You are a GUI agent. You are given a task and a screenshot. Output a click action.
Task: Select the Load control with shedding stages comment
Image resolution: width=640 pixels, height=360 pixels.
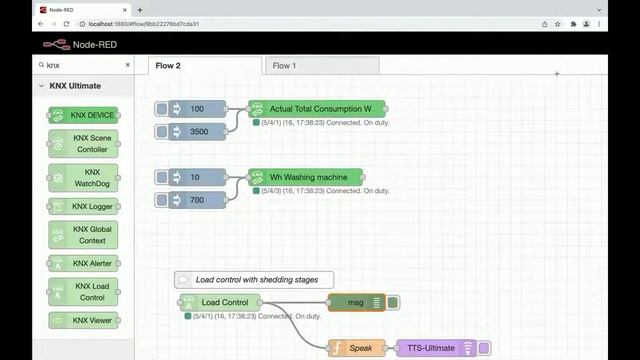(x=254, y=280)
